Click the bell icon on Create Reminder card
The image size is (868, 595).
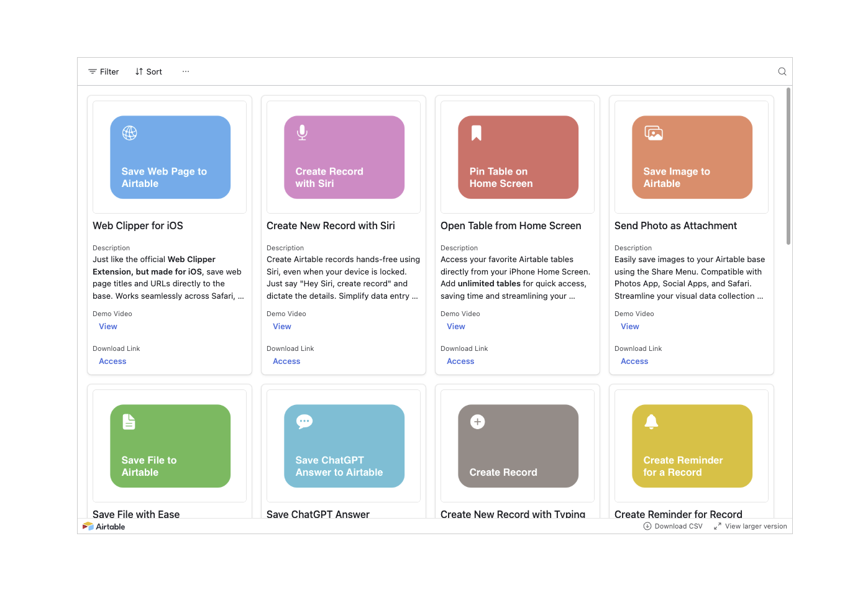[651, 422]
